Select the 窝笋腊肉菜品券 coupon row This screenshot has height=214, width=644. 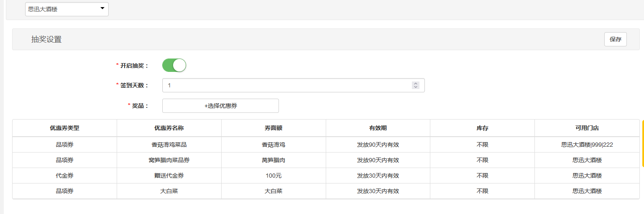tap(326, 160)
